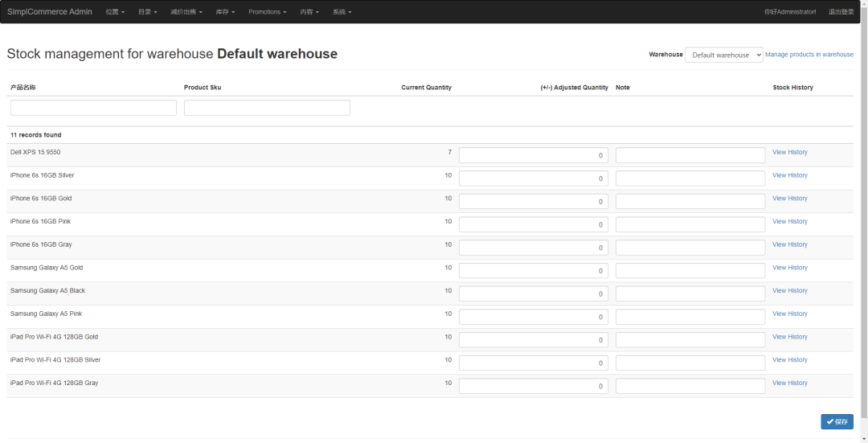This screenshot has width=868, height=443.
Task: Click Note field for iPhone 6s 16GB Silver
Action: pyautogui.click(x=691, y=178)
